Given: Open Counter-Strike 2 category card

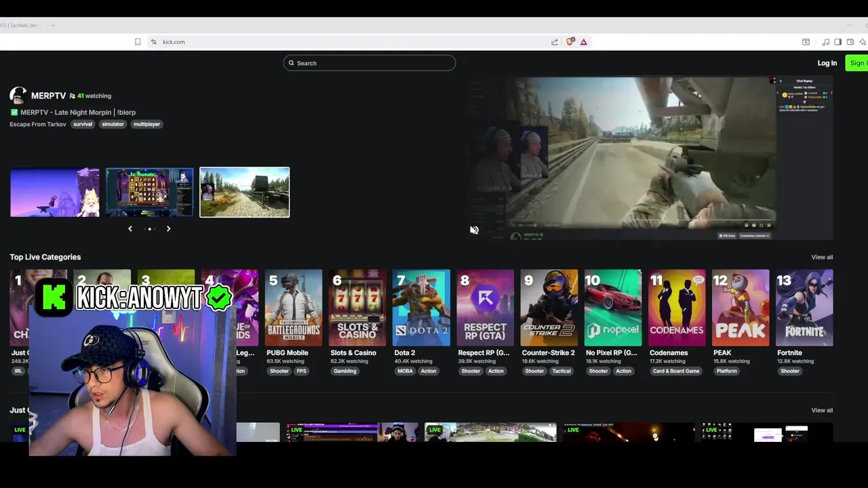Looking at the screenshot, I should [x=549, y=308].
